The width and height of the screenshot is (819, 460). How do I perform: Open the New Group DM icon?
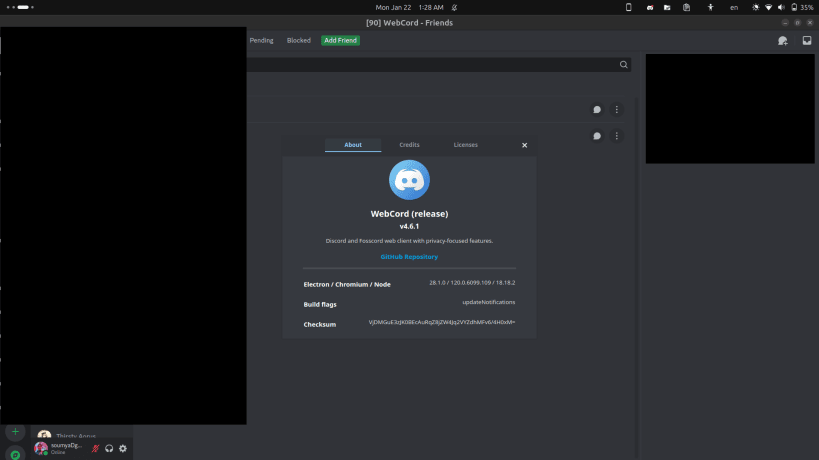click(782, 41)
